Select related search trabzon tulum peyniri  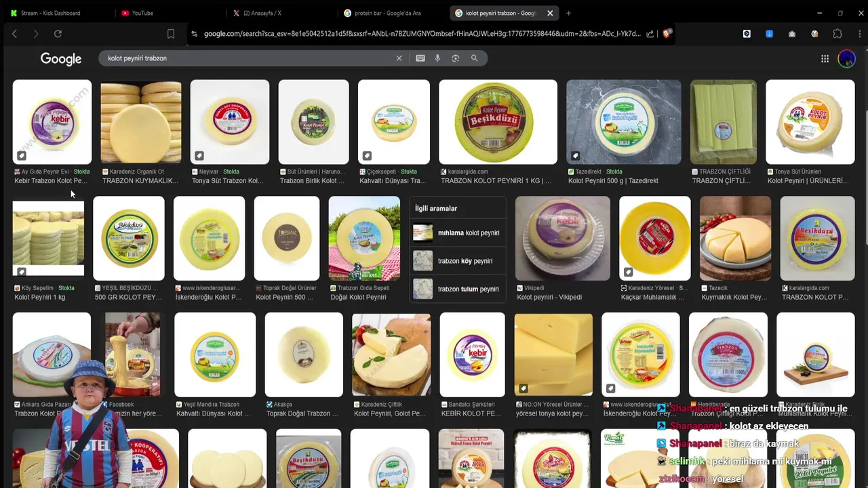[458, 289]
